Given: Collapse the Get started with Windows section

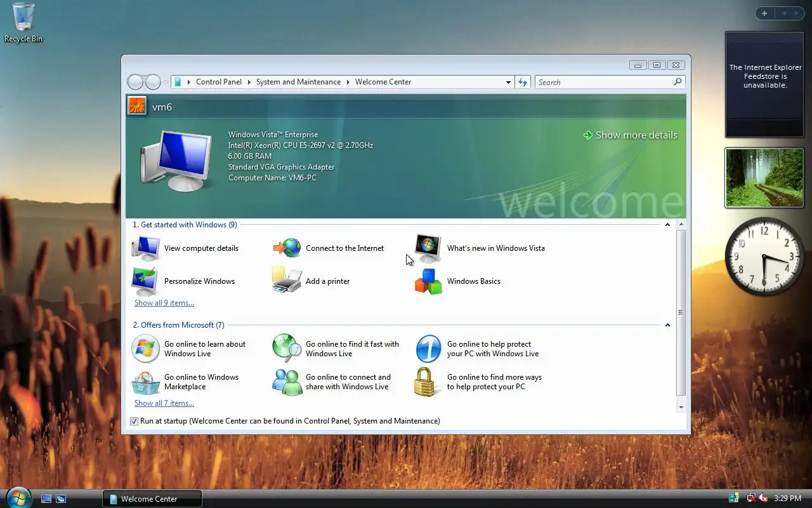Looking at the screenshot, I should (x=667, y=225).
